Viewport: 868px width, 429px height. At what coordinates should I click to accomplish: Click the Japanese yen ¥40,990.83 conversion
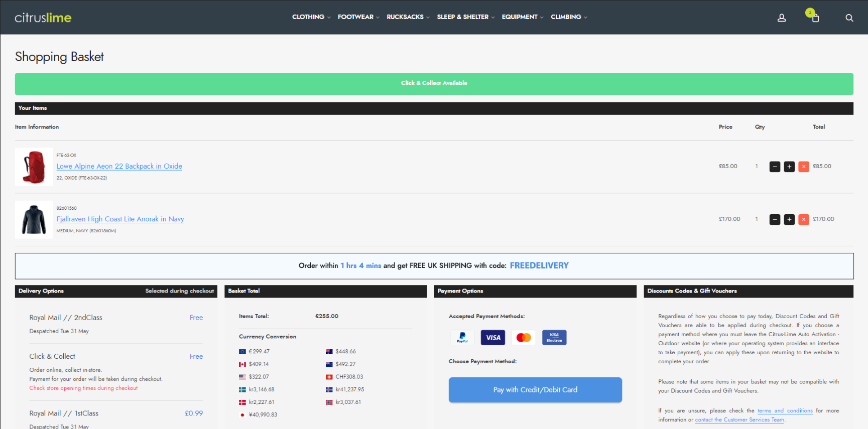click(x=258, y=415)
